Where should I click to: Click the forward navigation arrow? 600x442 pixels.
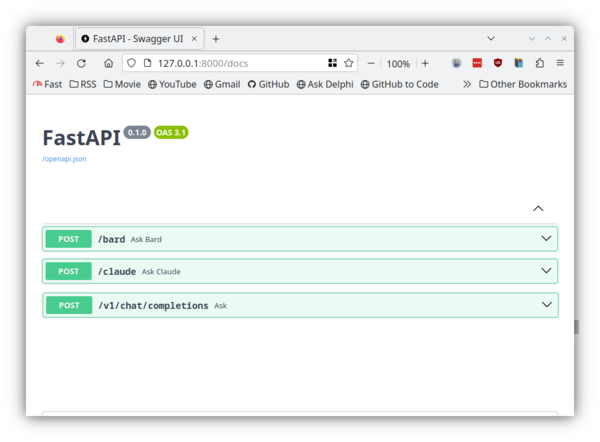tap(60, 63)
